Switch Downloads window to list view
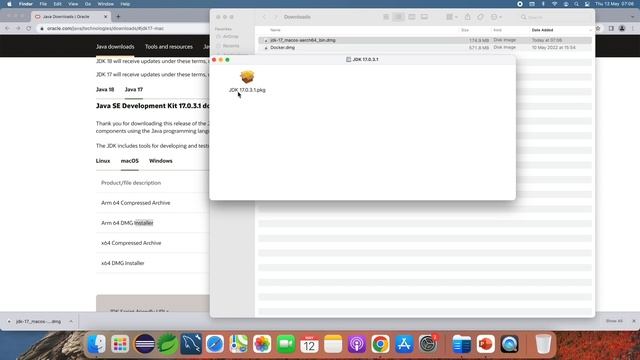 coord(398,17)
